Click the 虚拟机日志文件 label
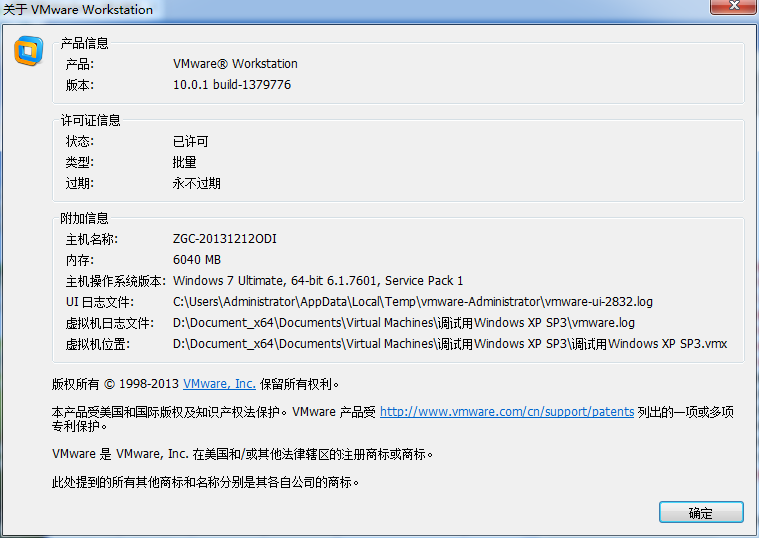The width and height of the screenshot is (759, 538). (x=110, y=323)
